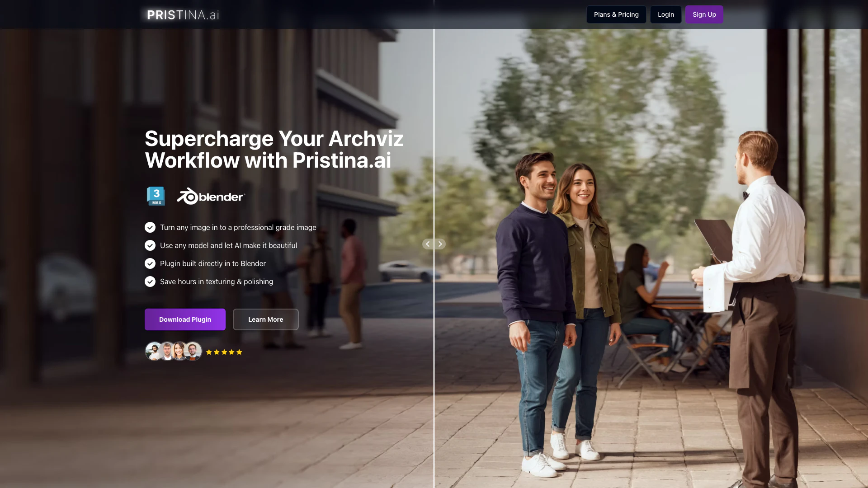Click the first user avatar
Image resolution: width=868 pixels, height=488 pixels.
[x=154, y=351]
